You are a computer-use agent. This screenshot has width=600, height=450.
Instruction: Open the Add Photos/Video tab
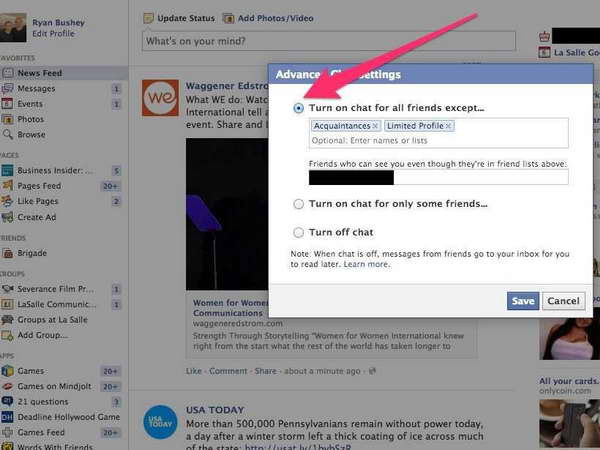276,18
